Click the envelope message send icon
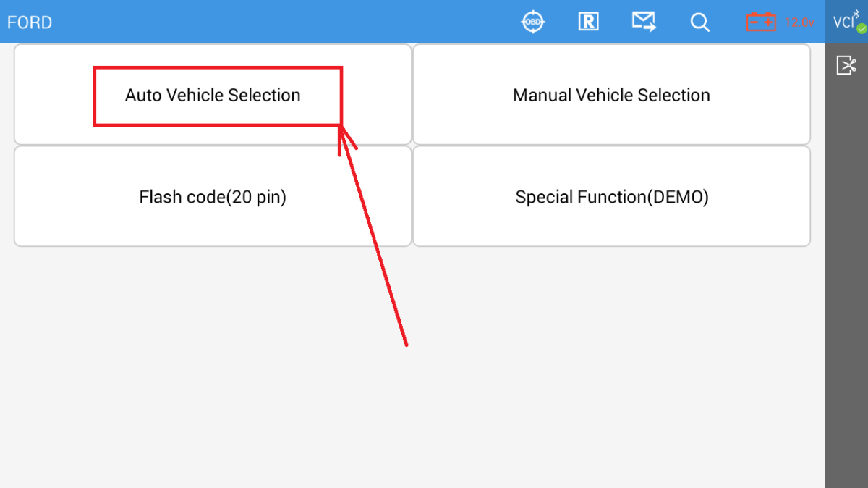This screenshot has height=488, width=868. pos(644,22)
